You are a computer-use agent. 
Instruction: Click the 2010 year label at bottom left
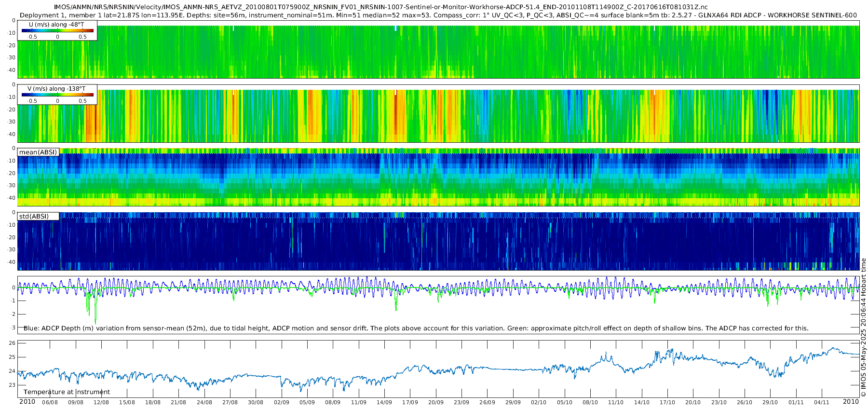(x=27, y=402)
